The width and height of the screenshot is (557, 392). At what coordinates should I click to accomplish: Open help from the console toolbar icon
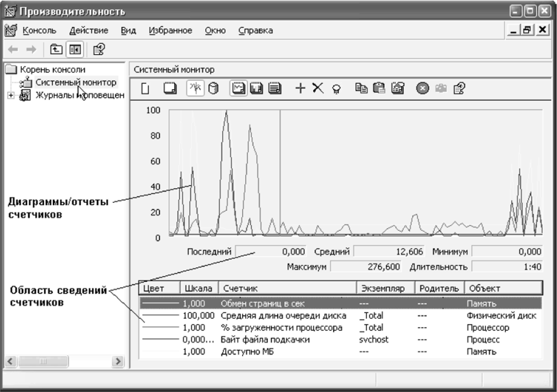coord(99,49)
